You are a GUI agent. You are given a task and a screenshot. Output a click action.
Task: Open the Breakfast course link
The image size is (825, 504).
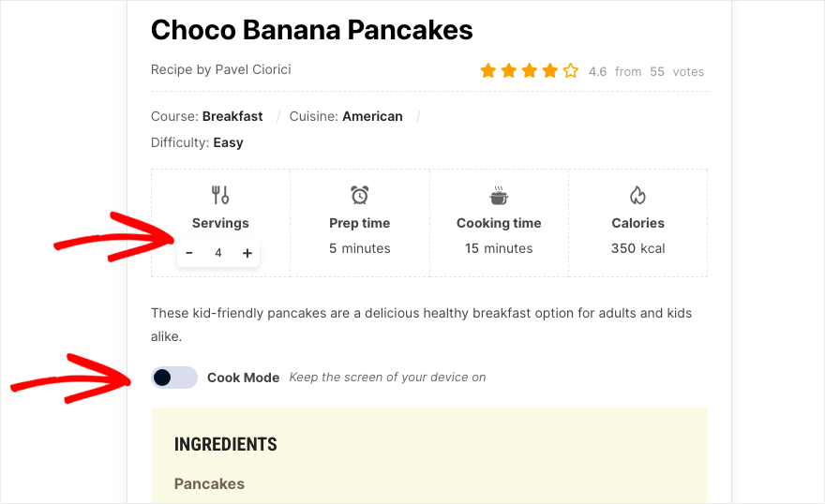(x=232, y=116)
